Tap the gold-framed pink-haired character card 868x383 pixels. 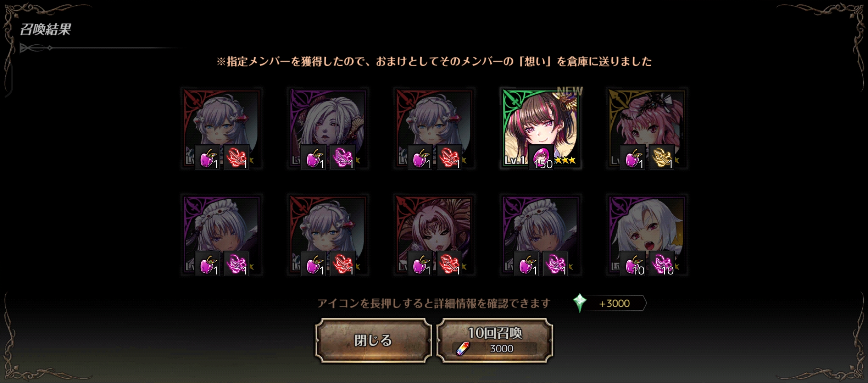click(647, 128)
